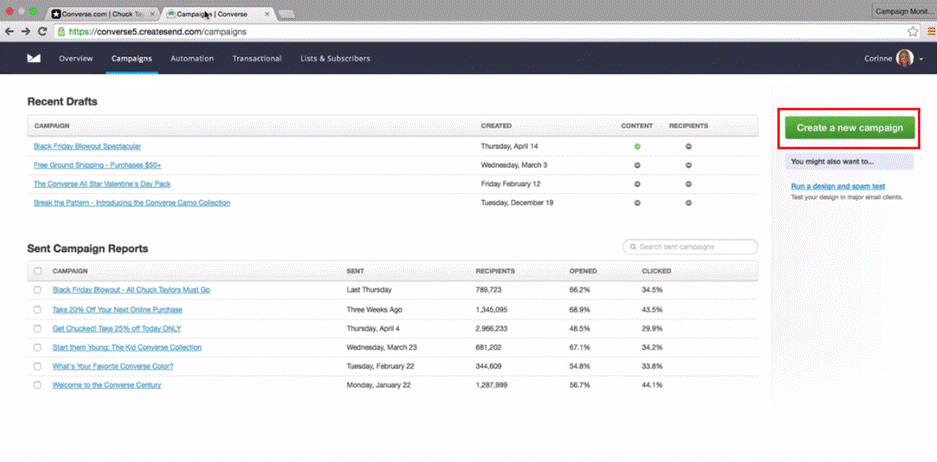Open the Welcome to the Converse Century report
937x462 pixels.
[x=106, y=385]
